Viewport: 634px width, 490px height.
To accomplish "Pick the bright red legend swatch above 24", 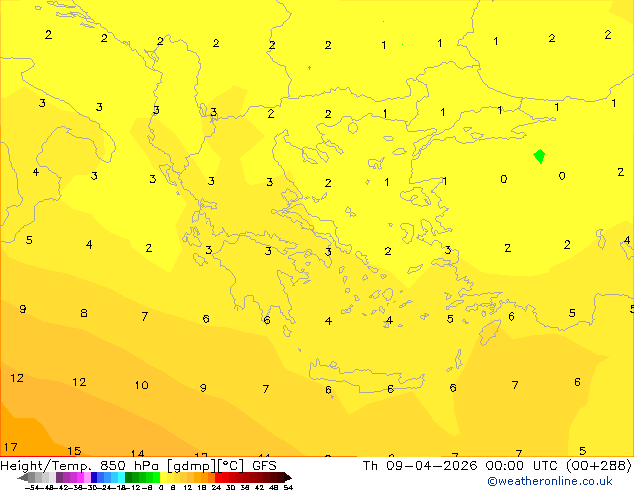I will coord(218,477).
